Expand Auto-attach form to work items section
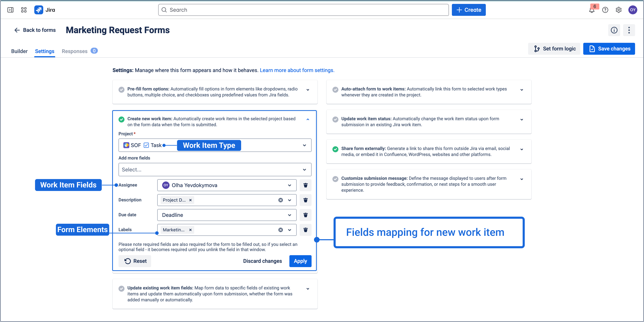The height and width of the screenshot is (322, 644). tap(522, 90)
